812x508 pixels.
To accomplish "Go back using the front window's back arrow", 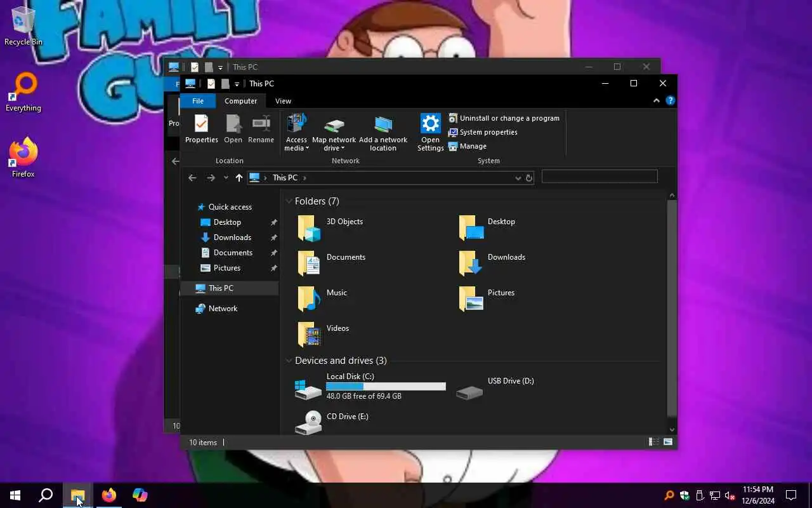I will (192, 178).
